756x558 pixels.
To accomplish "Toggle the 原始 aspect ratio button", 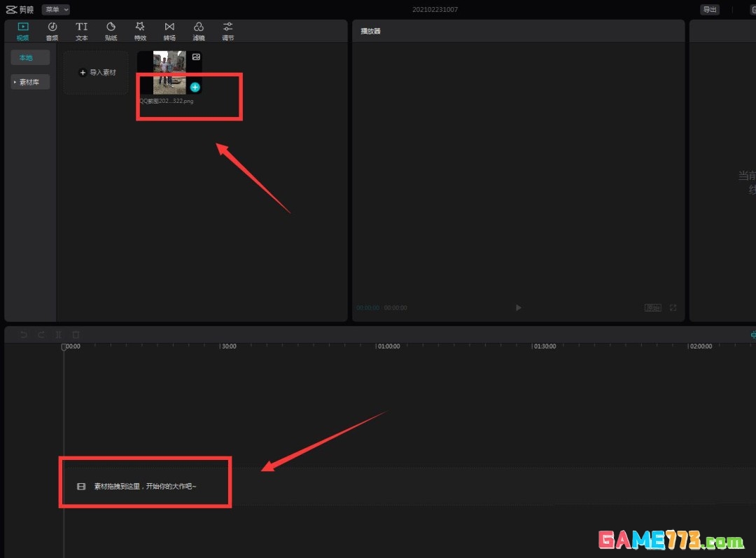I will click(x=652, y=308).
